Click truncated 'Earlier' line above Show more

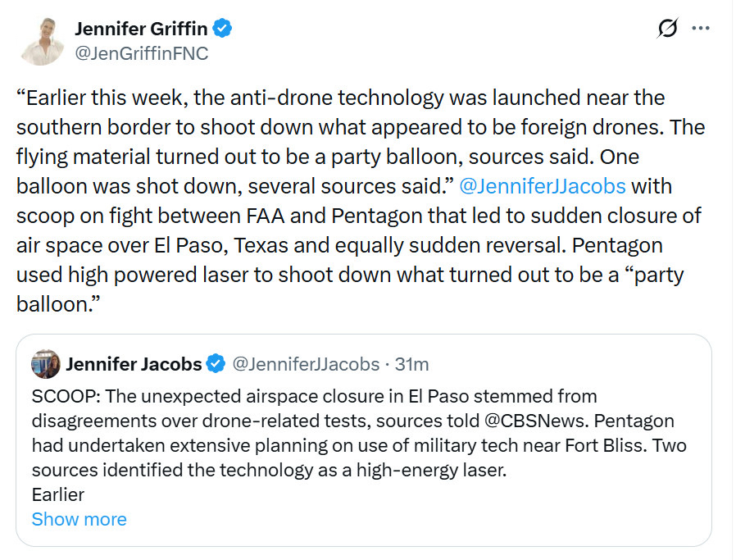[57, 494]
